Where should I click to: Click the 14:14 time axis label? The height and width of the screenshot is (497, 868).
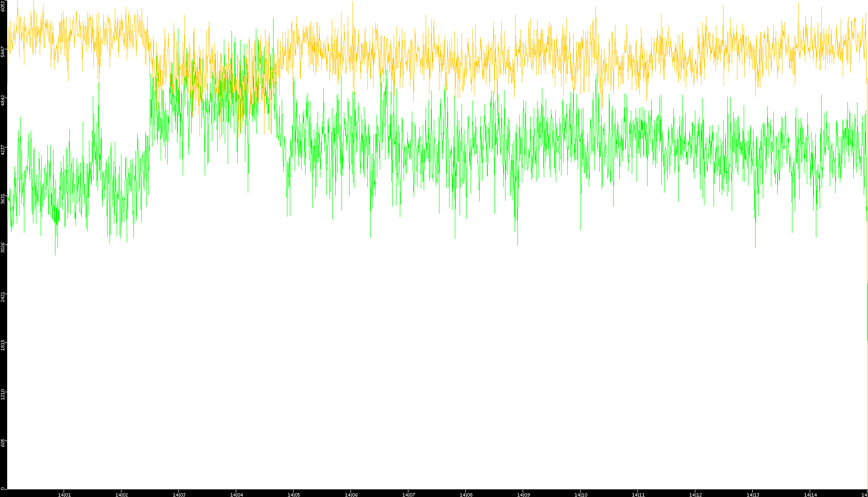[x=810, y=495]
